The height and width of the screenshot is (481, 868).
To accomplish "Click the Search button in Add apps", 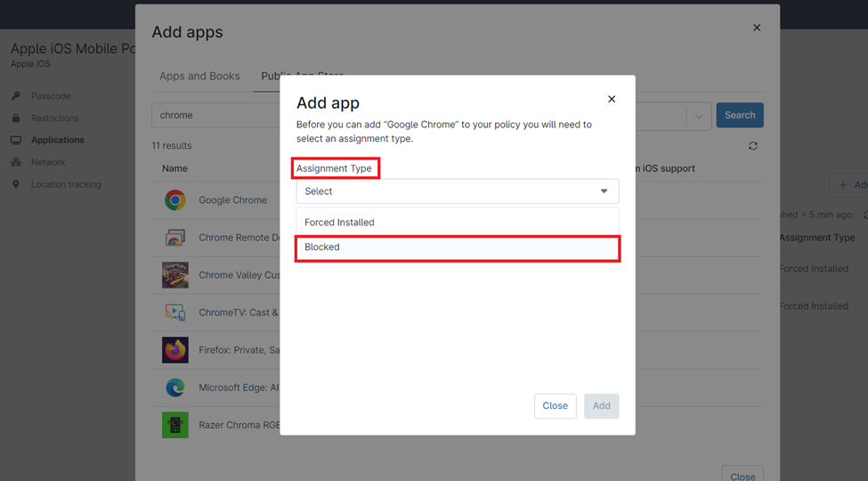I will point(740,115).
